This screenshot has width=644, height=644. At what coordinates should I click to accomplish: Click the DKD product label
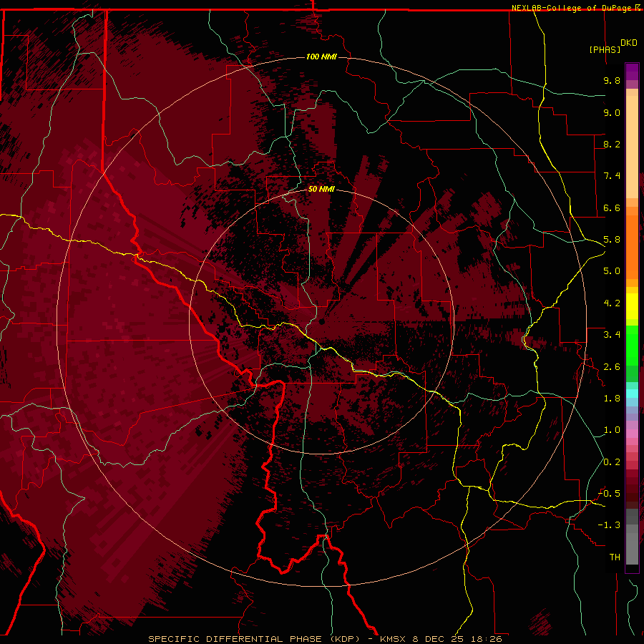(629, 43)
